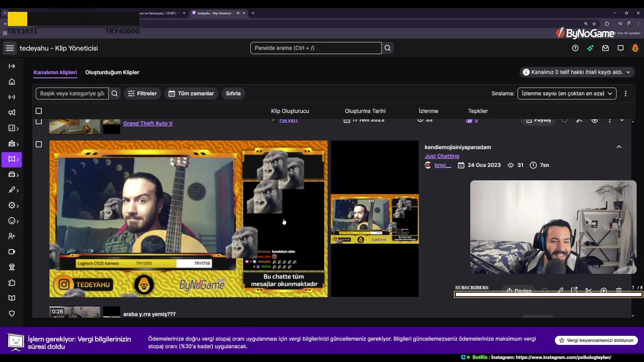Switch to Kanalımın klipleri tab
644x362 pixels.
tap(55, 72)
